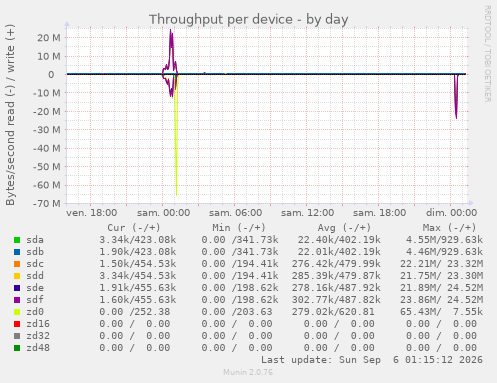This screenshot has width=497, height=383.
Task: Click sda max value '4.55M/929.63k'
Action: point(444,240)
